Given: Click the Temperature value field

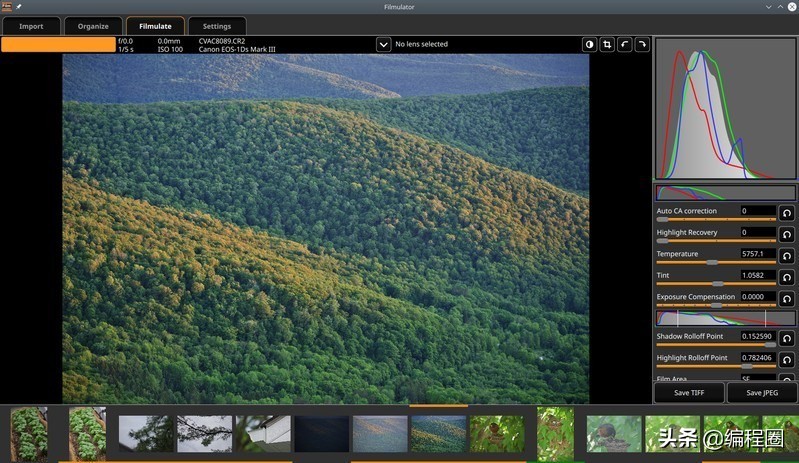Looking at the screenshot, I should point(757,254).
